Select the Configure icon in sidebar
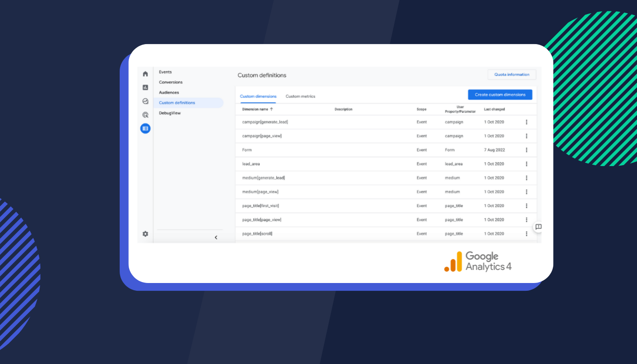The image size is (637, 364). (145, 129)
